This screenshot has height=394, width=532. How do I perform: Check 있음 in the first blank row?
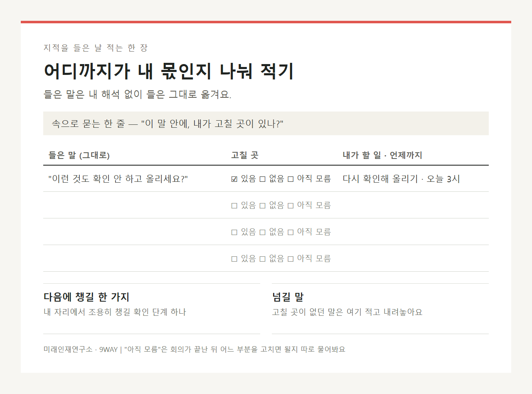(x=234, y=206)
